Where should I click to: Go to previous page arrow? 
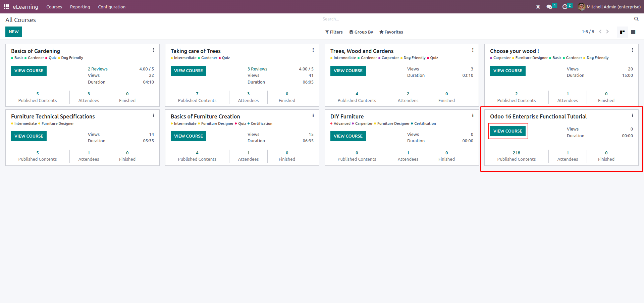pyautogui.click(x=600, y=32)
